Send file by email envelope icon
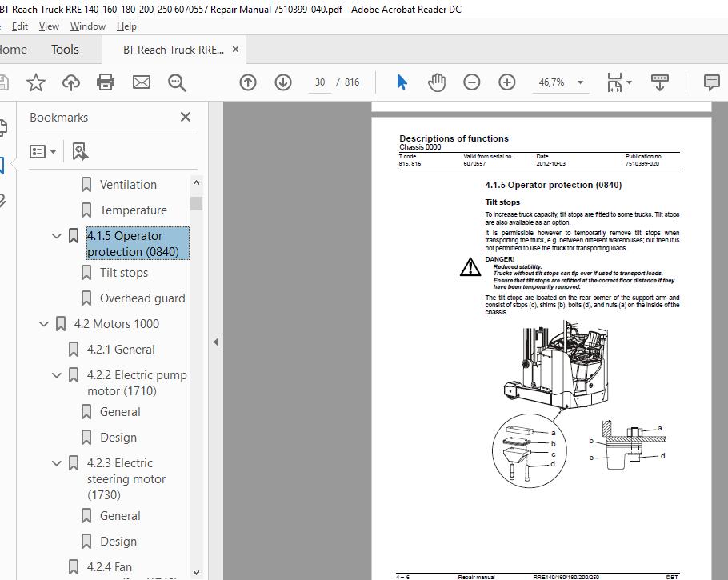The image size is (728, 580). [141, 82]
